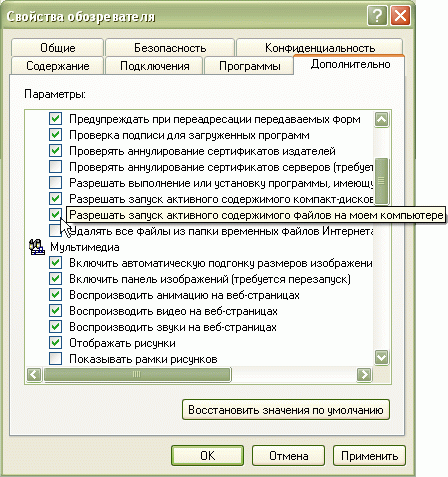Uncheck Предупреждать при переадресации передаваемых форм
Screen dimensions: 448x477
point(55,119)
